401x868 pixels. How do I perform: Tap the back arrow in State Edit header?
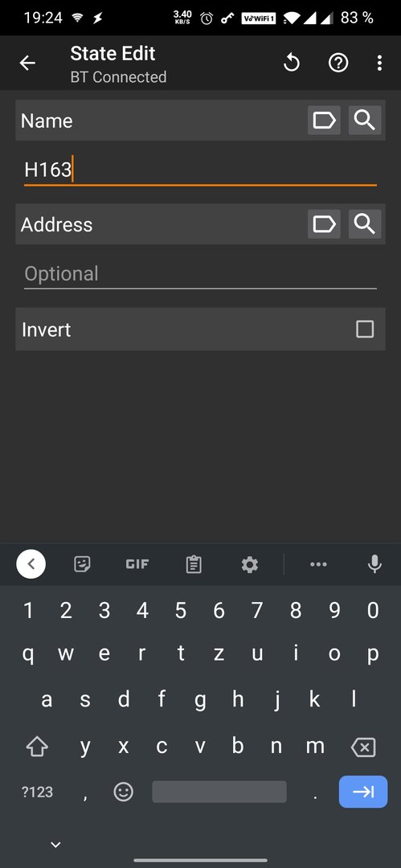tap(27, 63)
